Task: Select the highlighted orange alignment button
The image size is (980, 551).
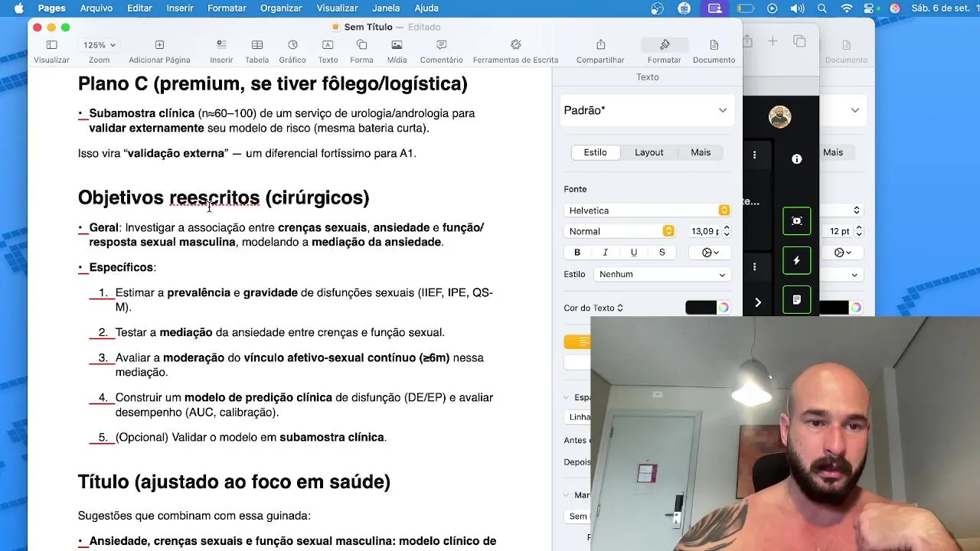Action: (578, 342)
